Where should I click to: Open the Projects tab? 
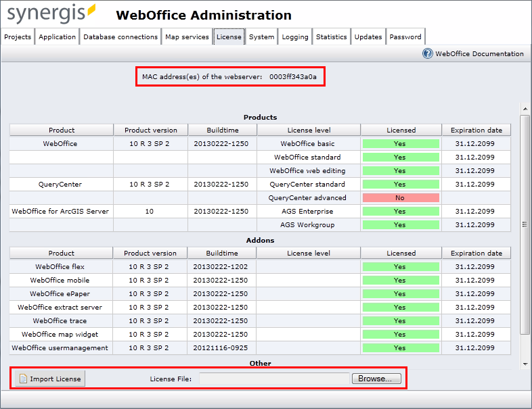[x=18, y=37]
